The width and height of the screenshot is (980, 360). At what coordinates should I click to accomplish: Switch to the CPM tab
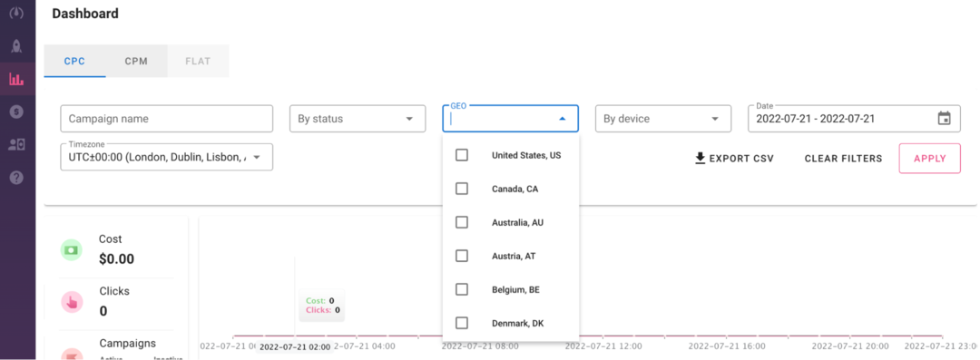point(136,62)
